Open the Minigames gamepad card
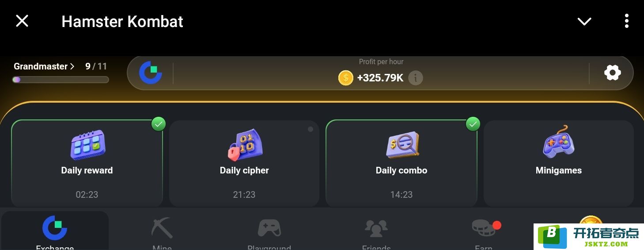 pos(559,163)
